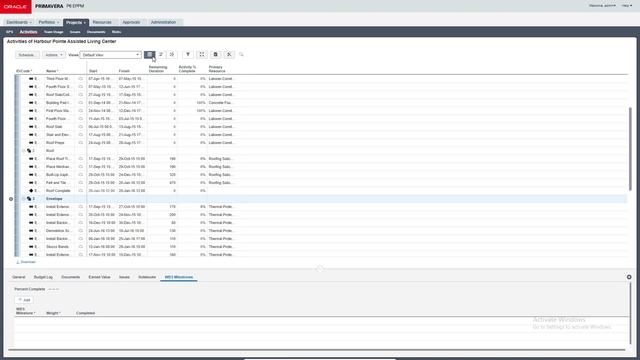640x360 pixels.
Task: Sort by the Name column header
Action: (x=52, y=71)
